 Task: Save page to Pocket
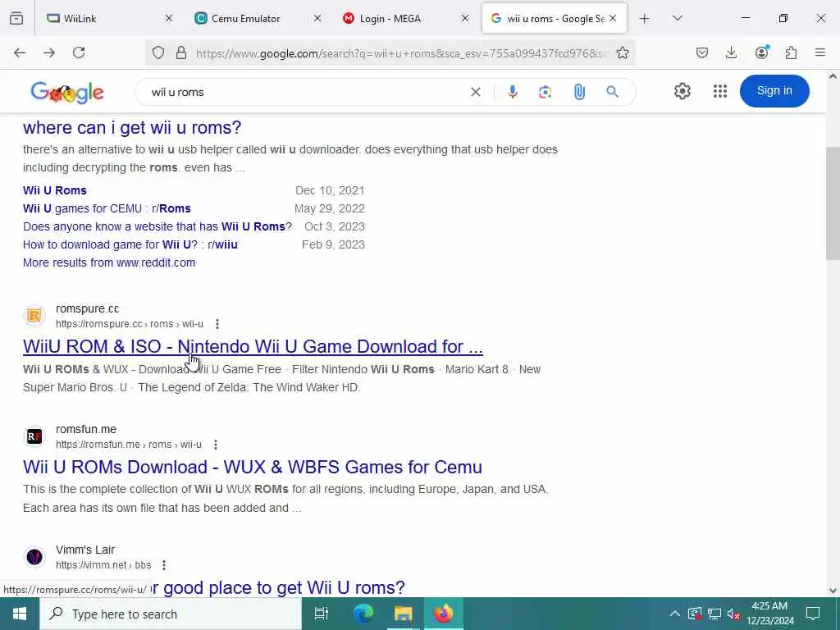tap(702, 52)
